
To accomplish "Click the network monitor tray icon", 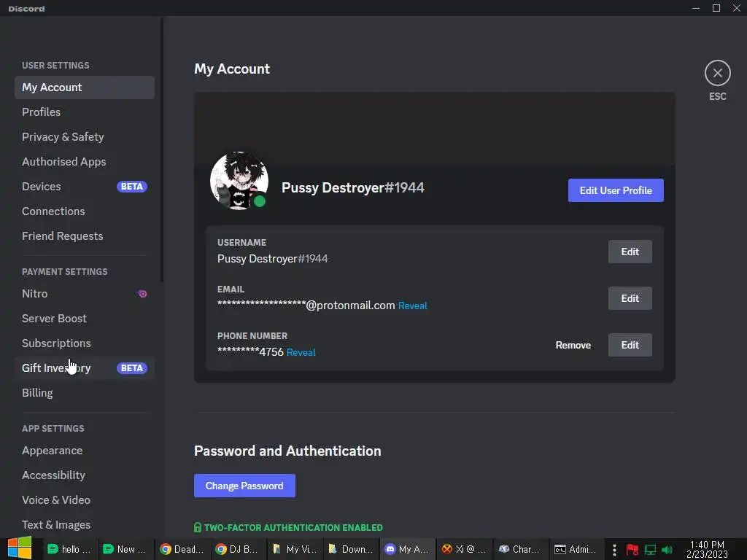I will pyautogui.click(x=650, y=550).
